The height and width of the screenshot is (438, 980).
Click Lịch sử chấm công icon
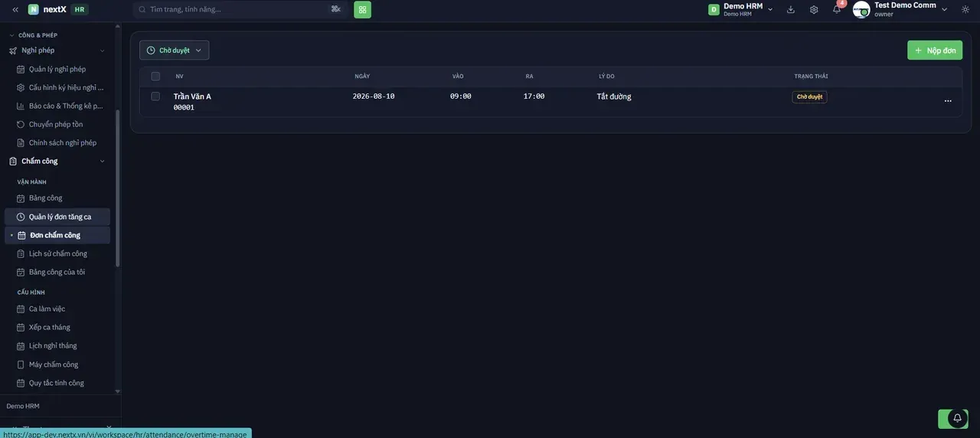[21, 253]
